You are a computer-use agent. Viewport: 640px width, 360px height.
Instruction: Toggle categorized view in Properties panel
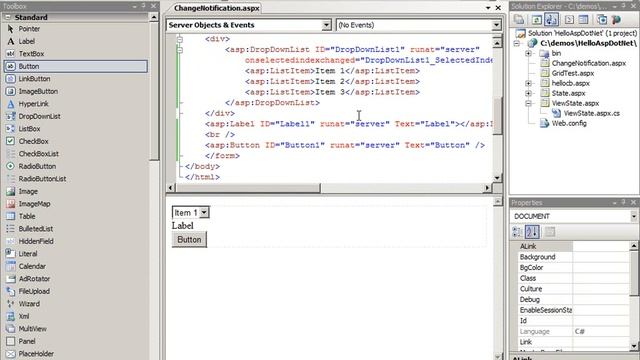point(517,232)
